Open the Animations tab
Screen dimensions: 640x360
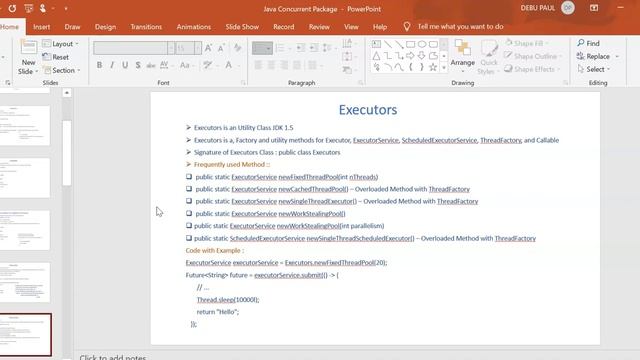coord(194,27)
